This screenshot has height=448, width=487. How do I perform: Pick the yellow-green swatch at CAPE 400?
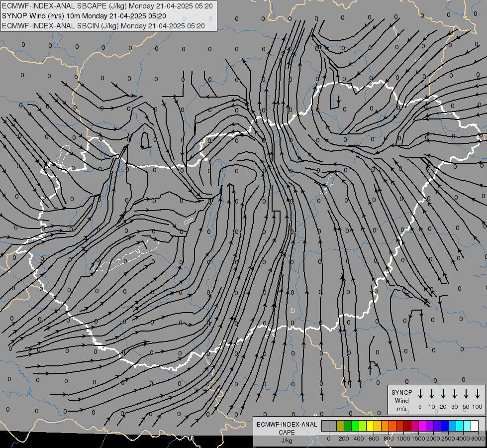click(363, 426)
